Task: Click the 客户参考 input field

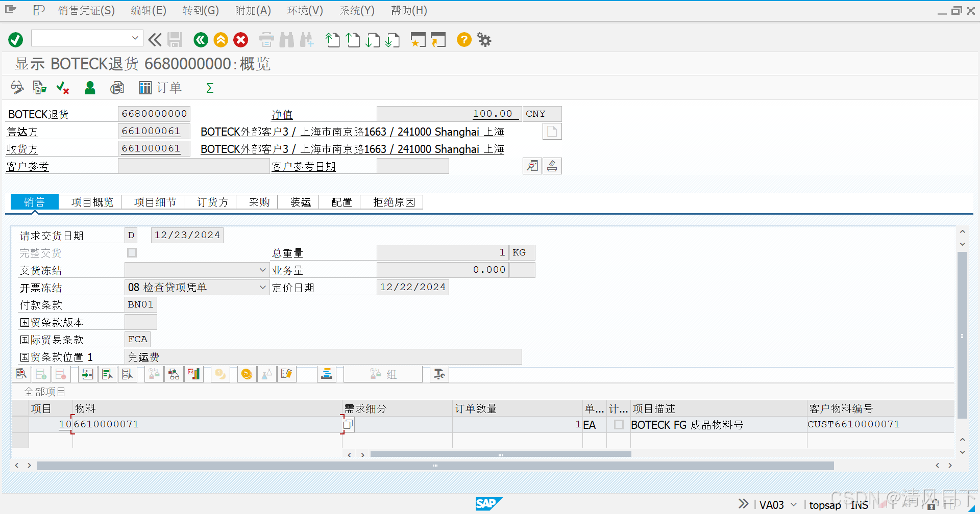Action: (193, 166)
